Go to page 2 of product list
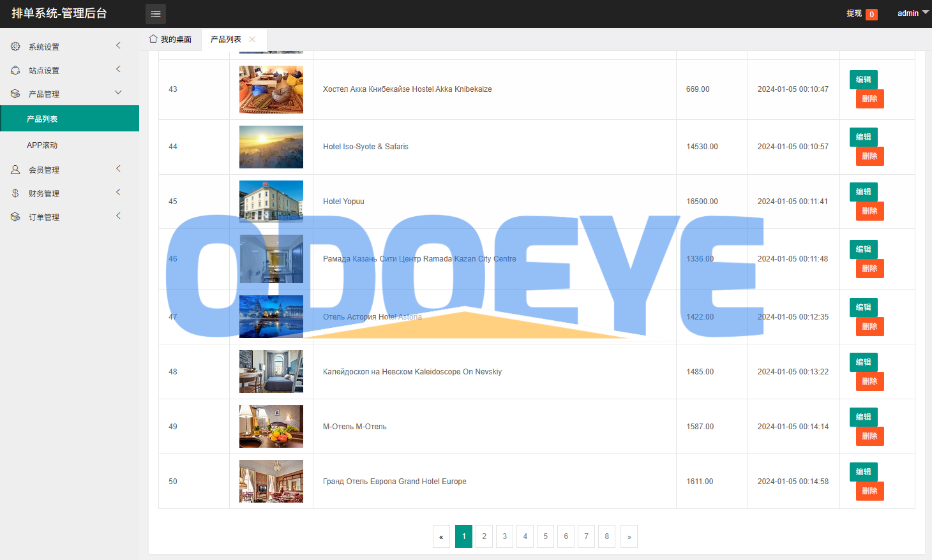 pyautogui.click(x=484, y=536)
